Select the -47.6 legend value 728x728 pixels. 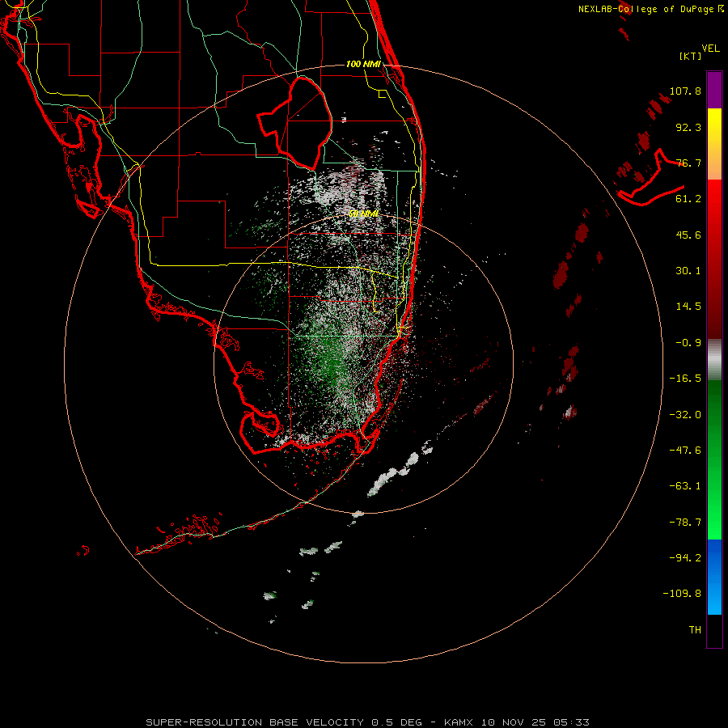tap(685, 451)
